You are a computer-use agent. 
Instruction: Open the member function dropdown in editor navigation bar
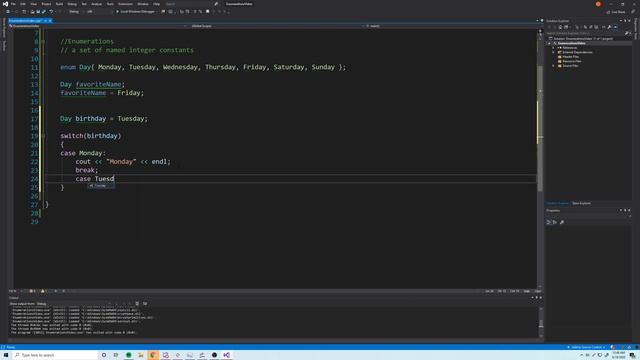coord(451,26)
